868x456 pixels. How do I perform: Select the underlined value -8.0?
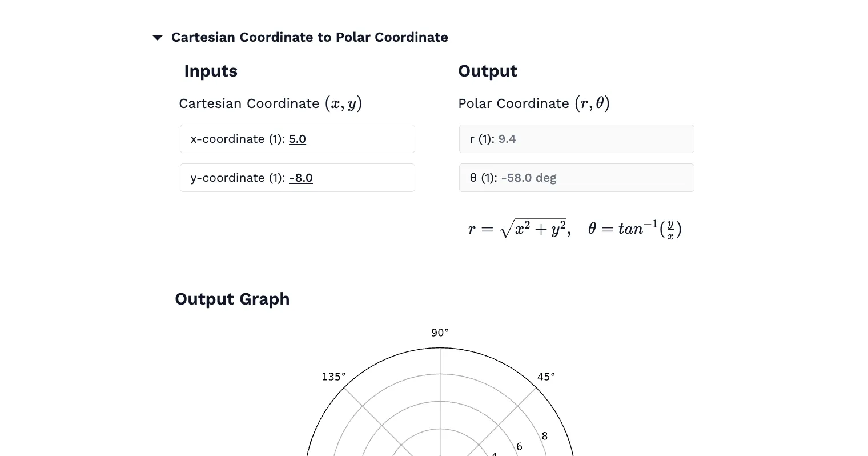click(x=301, y=178)
